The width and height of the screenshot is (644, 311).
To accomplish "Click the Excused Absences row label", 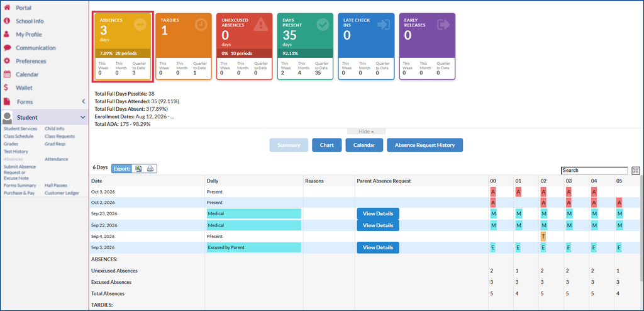I will pyautogui.click(x=111, y=282).
